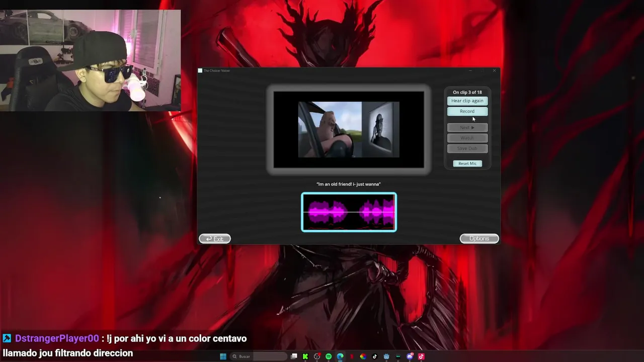Open Spotify from the taskbar
The image size is (644, 362).
(x=329, y=356)
